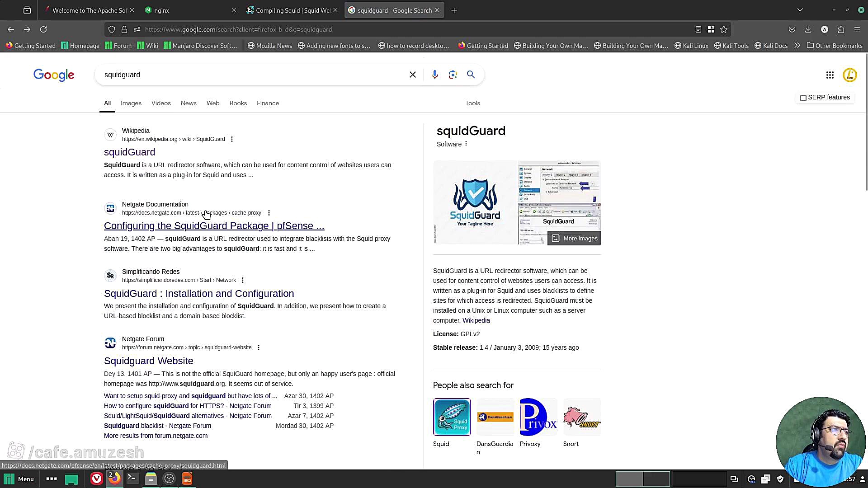Open Squidguard blacklist forum link
The image size is (868, 488).
[157, 426]
